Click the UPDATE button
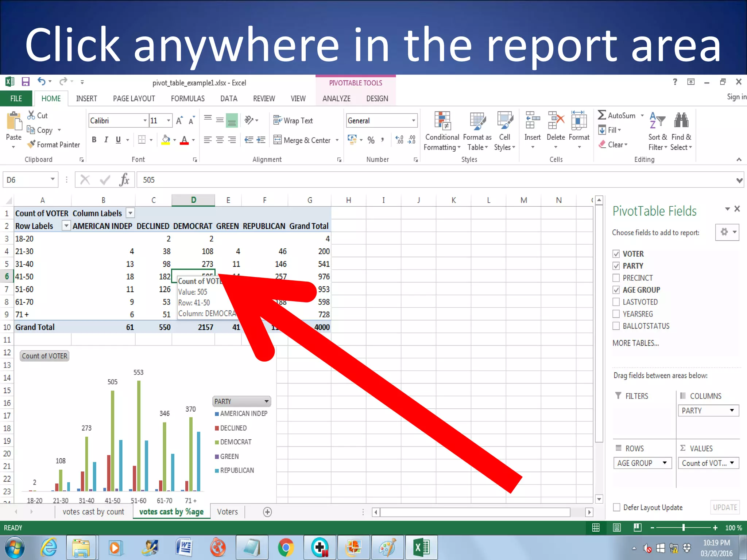Screen dimensions: 747x560 point(725,507)
